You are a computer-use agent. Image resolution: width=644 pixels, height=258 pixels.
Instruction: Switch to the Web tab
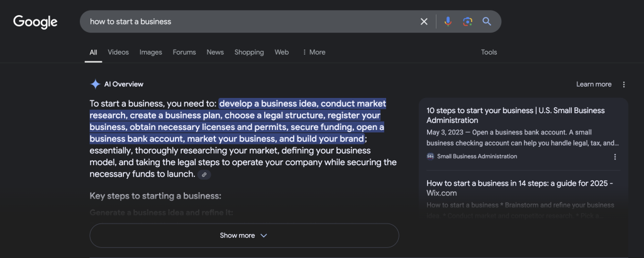pos(282,52)
